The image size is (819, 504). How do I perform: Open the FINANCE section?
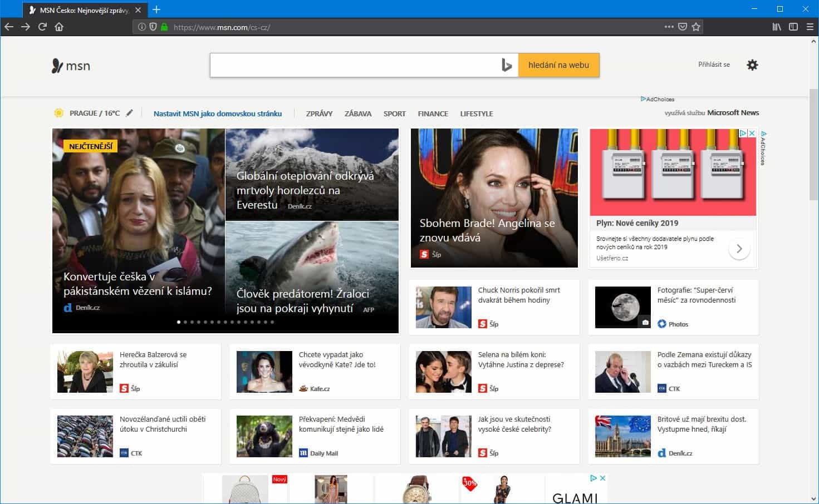point(433,113)
